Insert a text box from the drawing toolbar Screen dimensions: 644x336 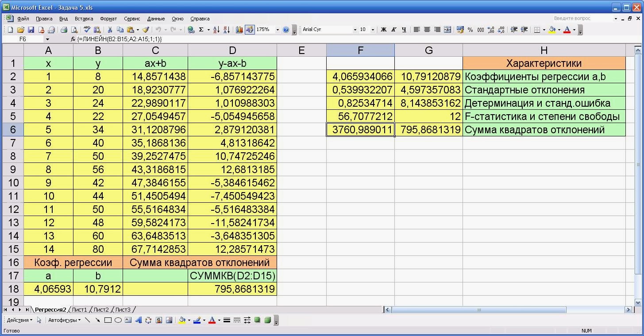(x=128, y=320)
